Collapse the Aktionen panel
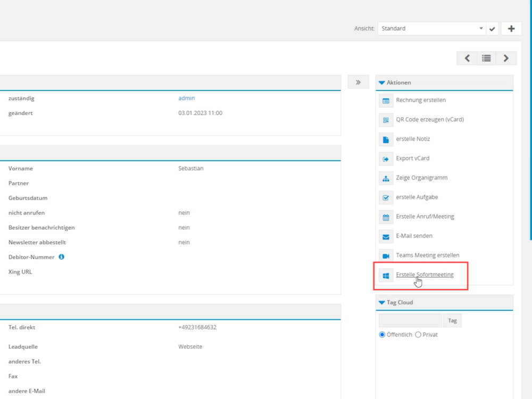The image size is (532, 399). coord(381,83)
